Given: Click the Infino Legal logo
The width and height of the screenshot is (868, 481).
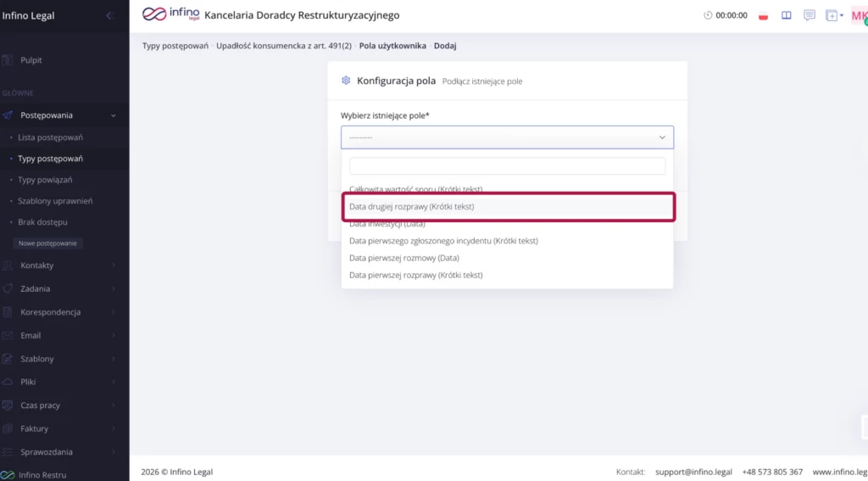Looking at the screenshot, I should click(x=170, y=14).
